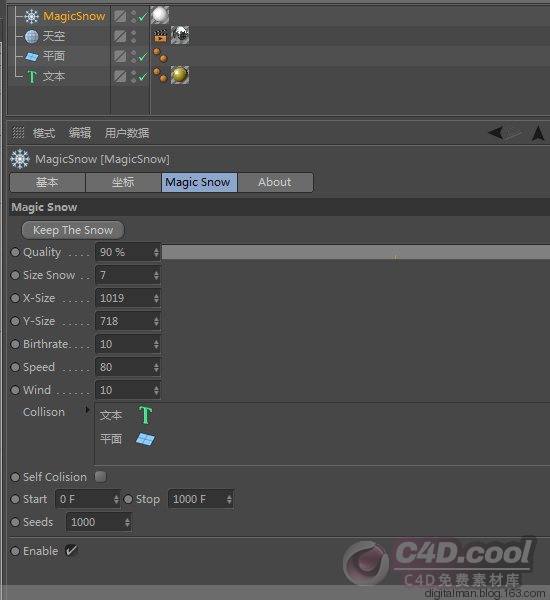The height and width of the screenshot is (600, 550).
Task: Click the Start 0 F stepper arrows
Action: pyautogui.click(x=116, y=499)
